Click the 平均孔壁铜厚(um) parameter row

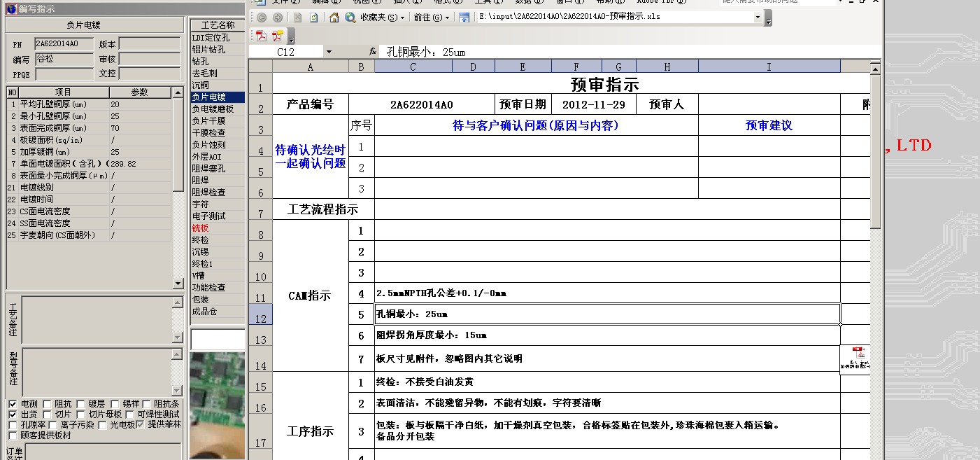tap(90, 104)
